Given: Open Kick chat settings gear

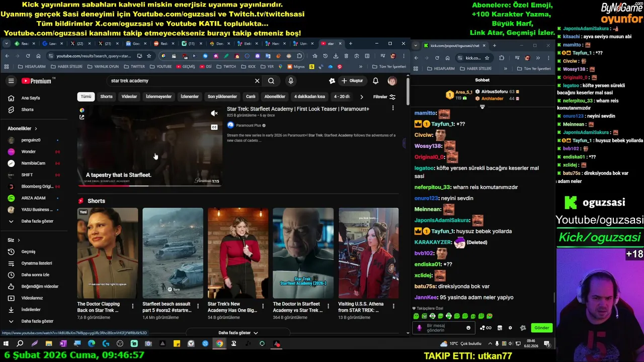Looking at the screenshot, I should (x=510, y=328).
